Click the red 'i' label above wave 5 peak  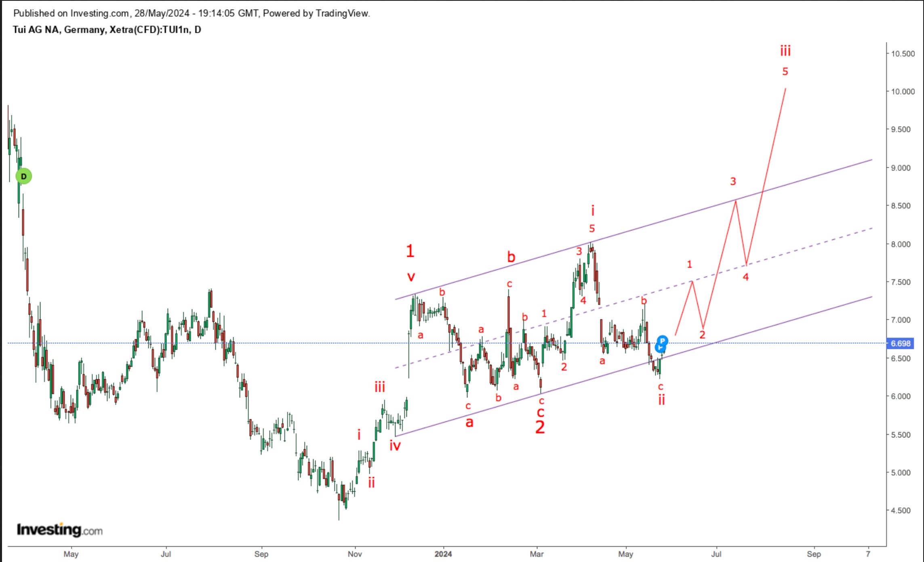(x=593, y=210)
